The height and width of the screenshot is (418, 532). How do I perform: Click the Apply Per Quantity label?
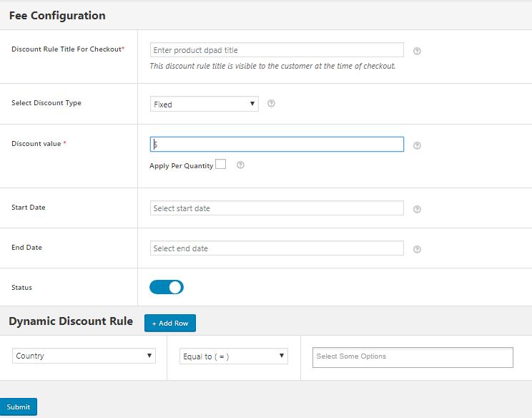(x=181, y=166)
